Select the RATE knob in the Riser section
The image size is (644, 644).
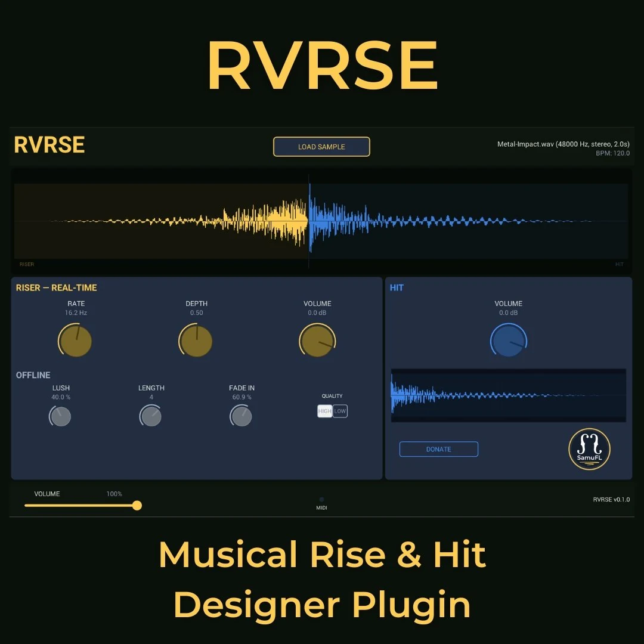click(x=75, y=340)
